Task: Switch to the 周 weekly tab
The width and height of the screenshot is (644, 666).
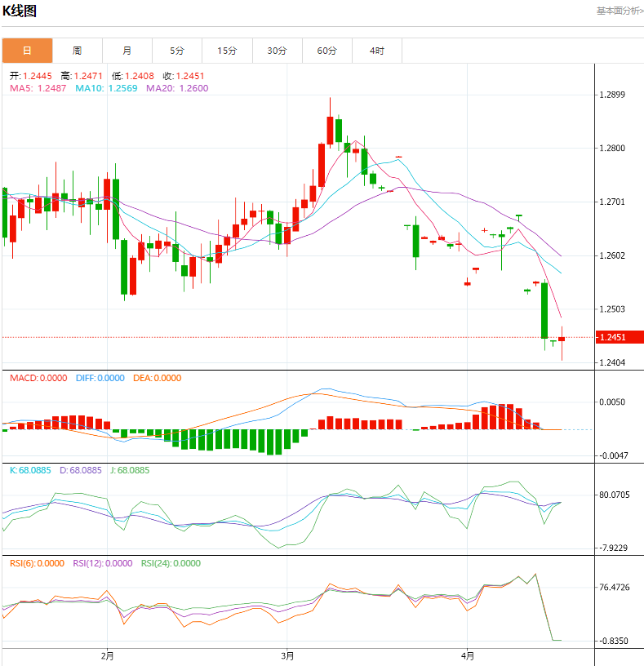Action: click(x=77, y=51)
